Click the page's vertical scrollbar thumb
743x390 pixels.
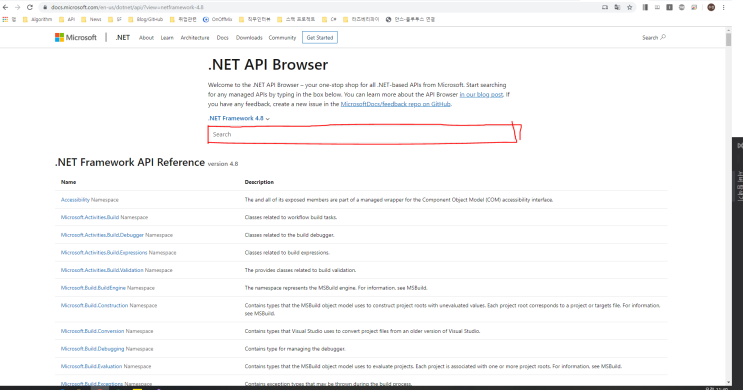[728, 39]
